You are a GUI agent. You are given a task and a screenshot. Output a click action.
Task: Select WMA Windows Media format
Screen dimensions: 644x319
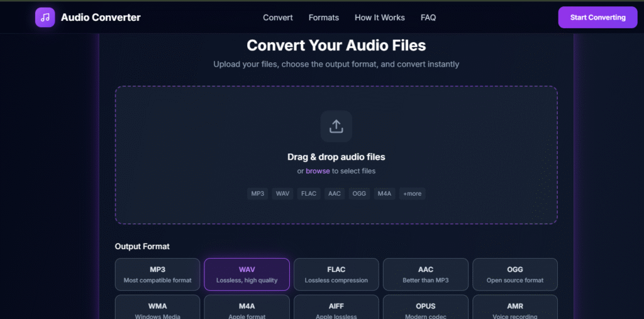click(157, 308)
